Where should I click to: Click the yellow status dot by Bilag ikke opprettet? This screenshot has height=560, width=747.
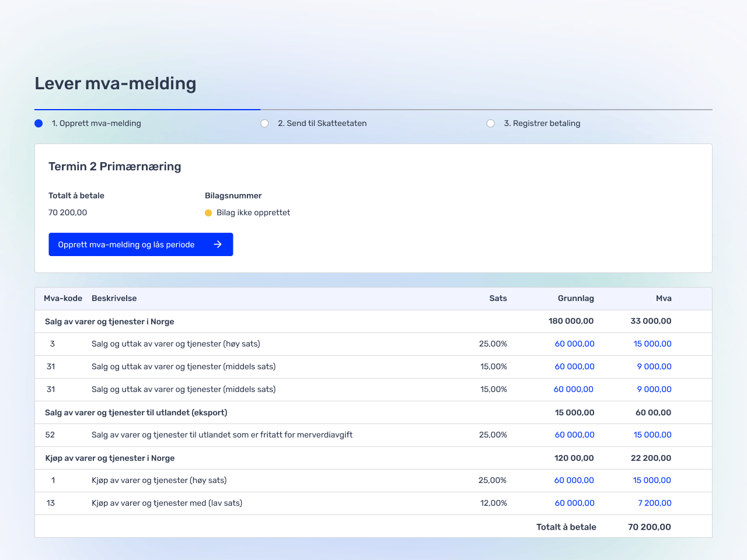(x=208, y=213)
